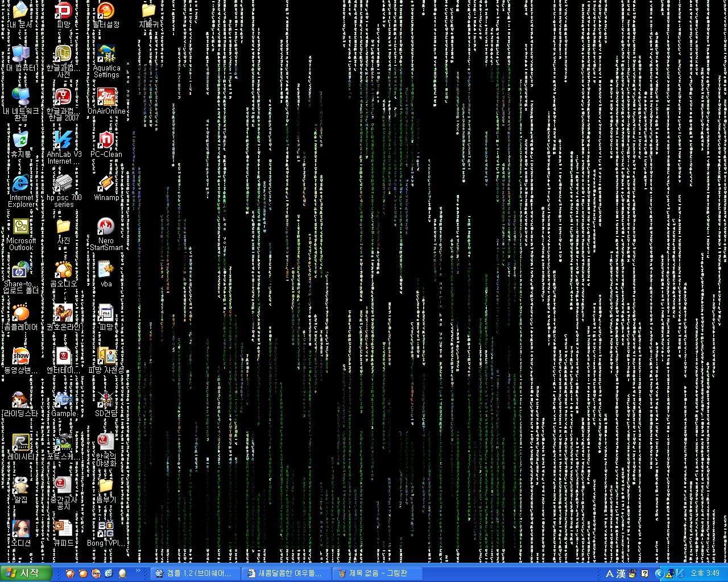This screenshot has width=728, height=582.
Task: Select the hp psc 700 series icon
Action: (64, 190)
